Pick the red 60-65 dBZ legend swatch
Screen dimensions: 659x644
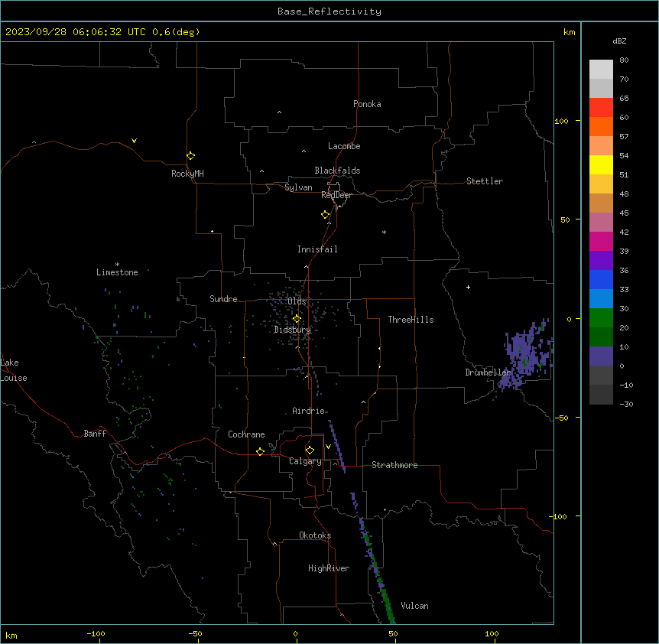(x=601, y=107)
